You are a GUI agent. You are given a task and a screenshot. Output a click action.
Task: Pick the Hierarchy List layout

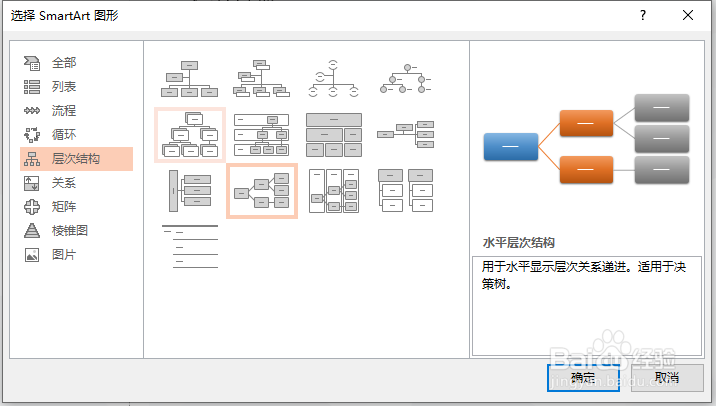coord(405,191)
